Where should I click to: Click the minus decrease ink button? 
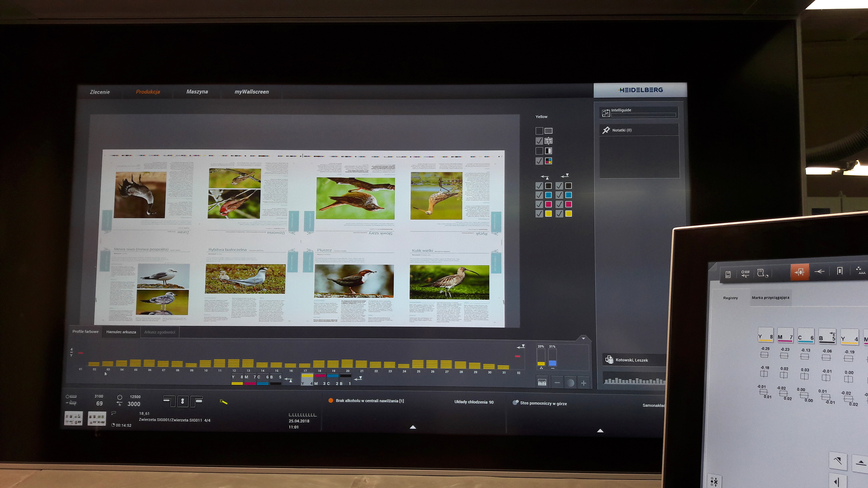[x=557, y=382]
